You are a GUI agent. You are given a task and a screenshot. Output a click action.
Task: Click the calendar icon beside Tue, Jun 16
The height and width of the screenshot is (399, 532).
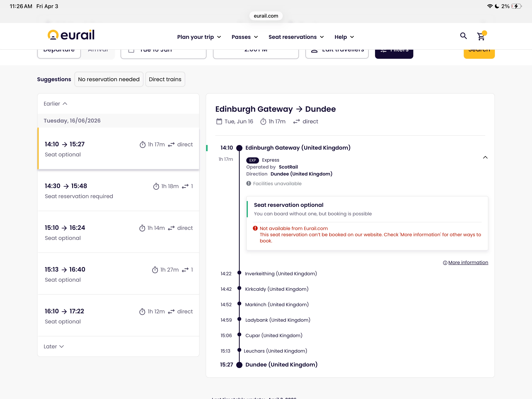point(219,121)
